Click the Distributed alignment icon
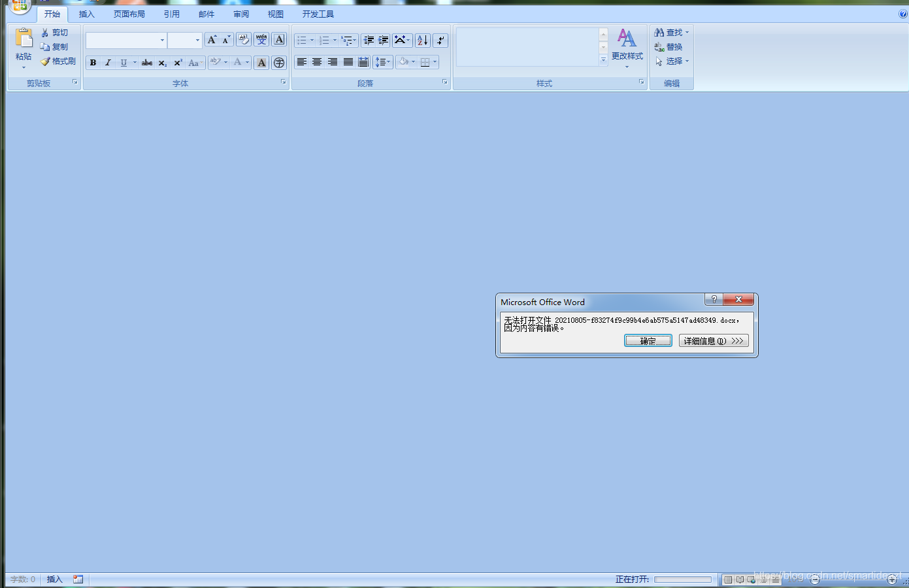 click(x=363, y=62)
